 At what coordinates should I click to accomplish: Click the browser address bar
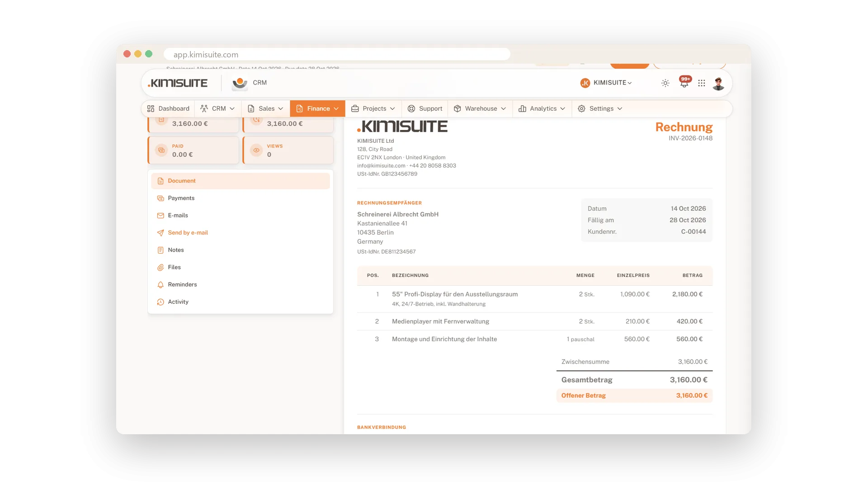click(337, 54)
